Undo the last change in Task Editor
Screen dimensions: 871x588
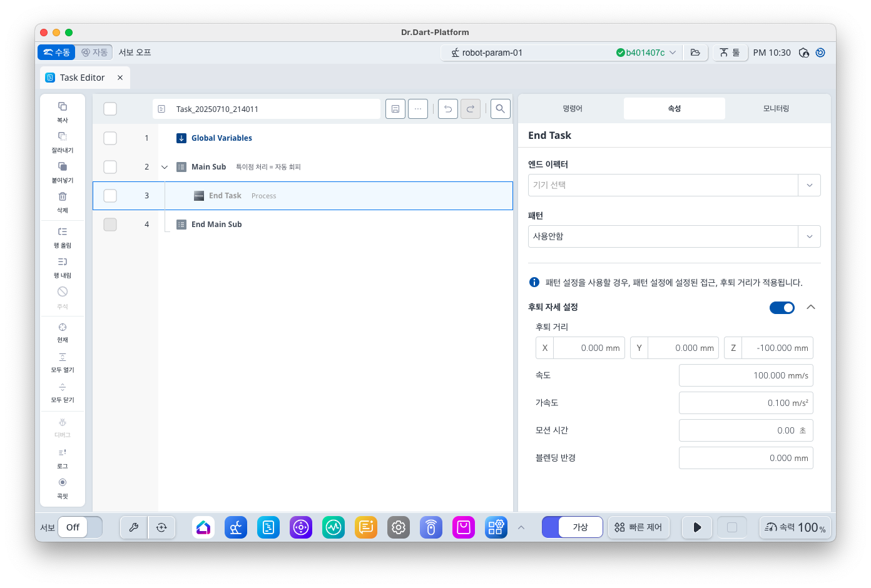[x=449, y=108]
